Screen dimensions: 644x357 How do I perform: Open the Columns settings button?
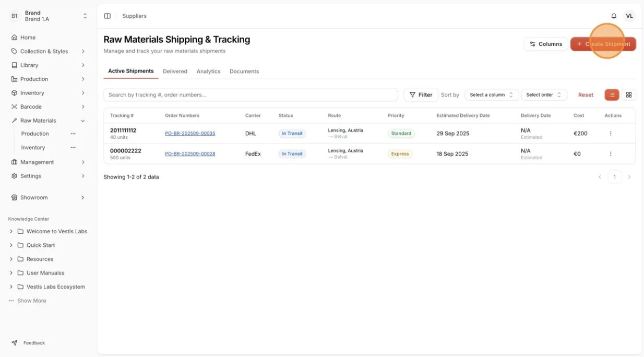click(x=545, y=44)
